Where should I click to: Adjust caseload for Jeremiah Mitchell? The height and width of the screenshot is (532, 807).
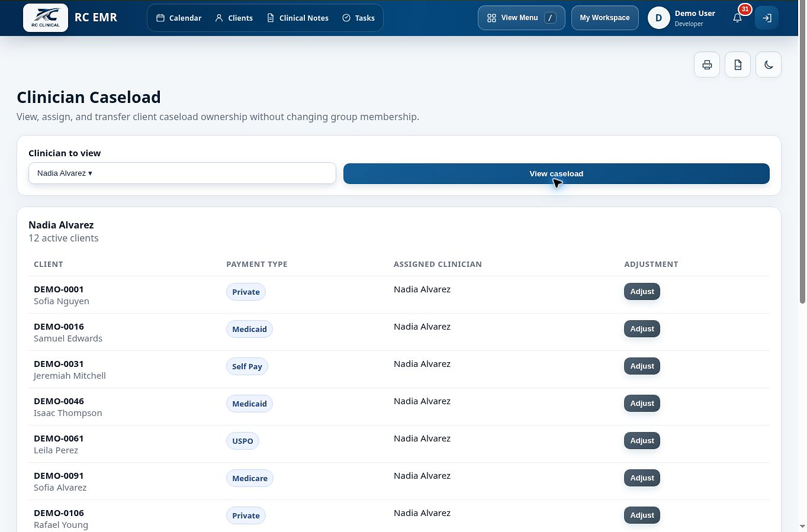[x=642, y=366]
